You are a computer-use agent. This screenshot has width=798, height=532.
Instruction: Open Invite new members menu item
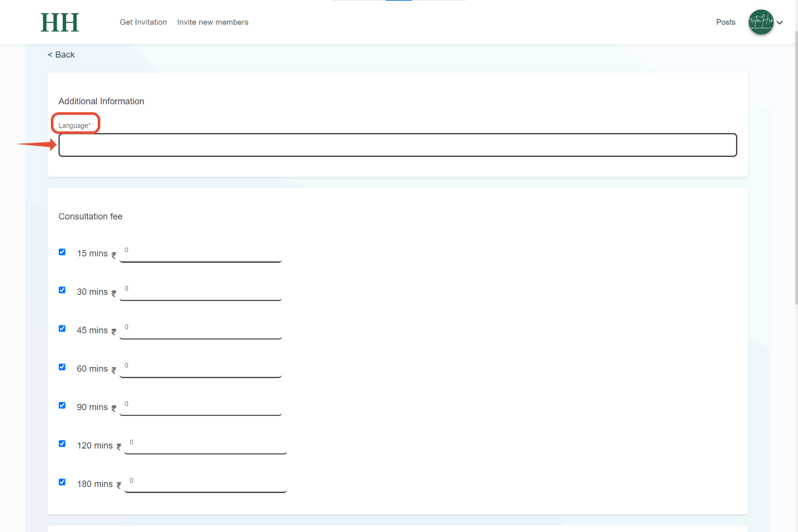tap(213, 22)
